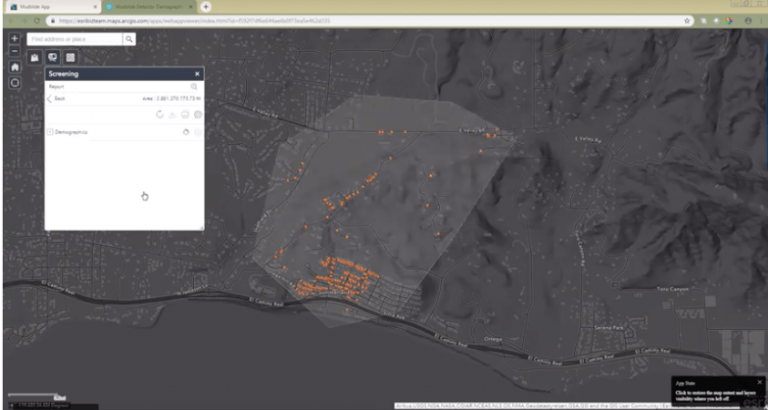
Task: Click the Find address or place field
Action: [74, 39]
